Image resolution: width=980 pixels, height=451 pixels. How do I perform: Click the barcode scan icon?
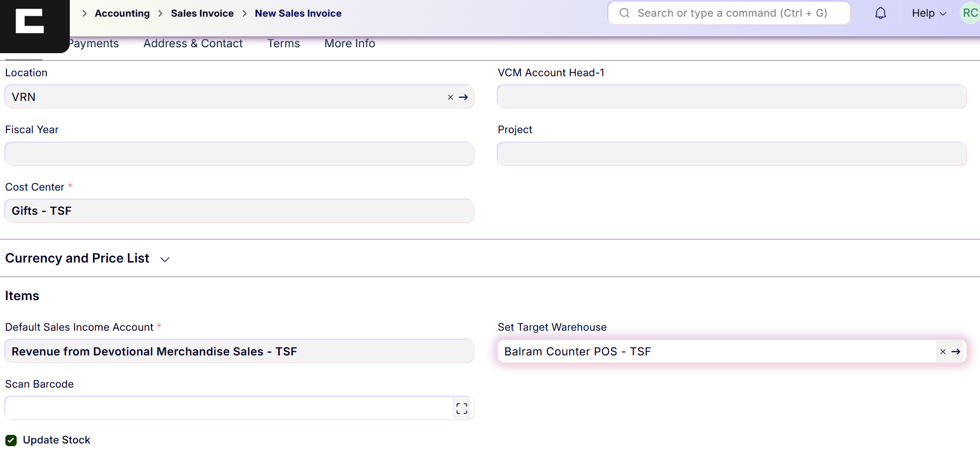coord(462,409)
